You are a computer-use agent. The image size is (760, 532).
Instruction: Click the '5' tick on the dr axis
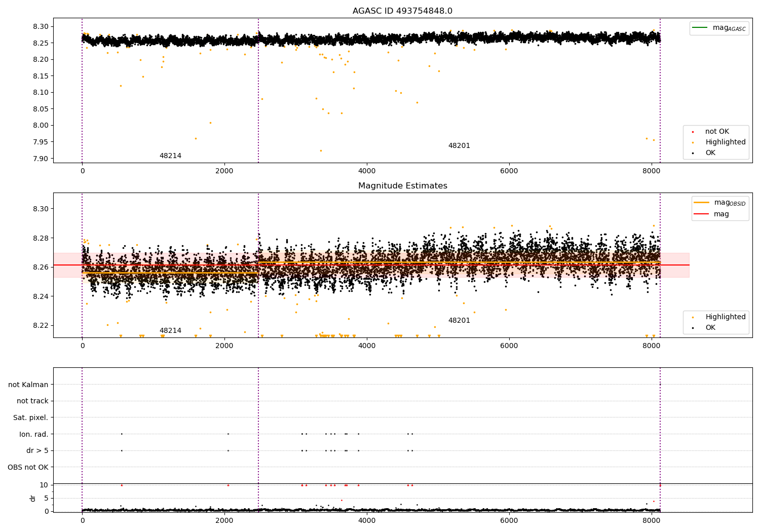click(46, 499)
